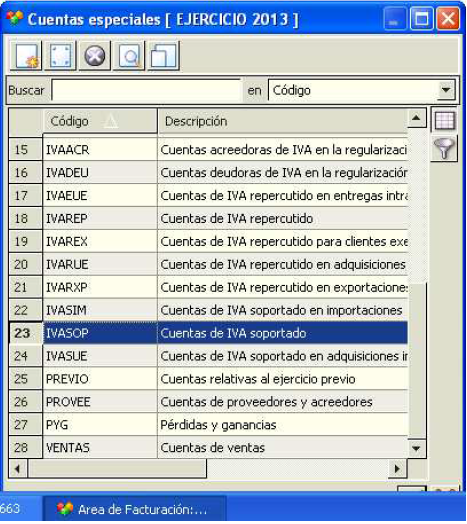467x524 pixels.
Task: Click the delete record icon
Action: [x=95, y=55]
